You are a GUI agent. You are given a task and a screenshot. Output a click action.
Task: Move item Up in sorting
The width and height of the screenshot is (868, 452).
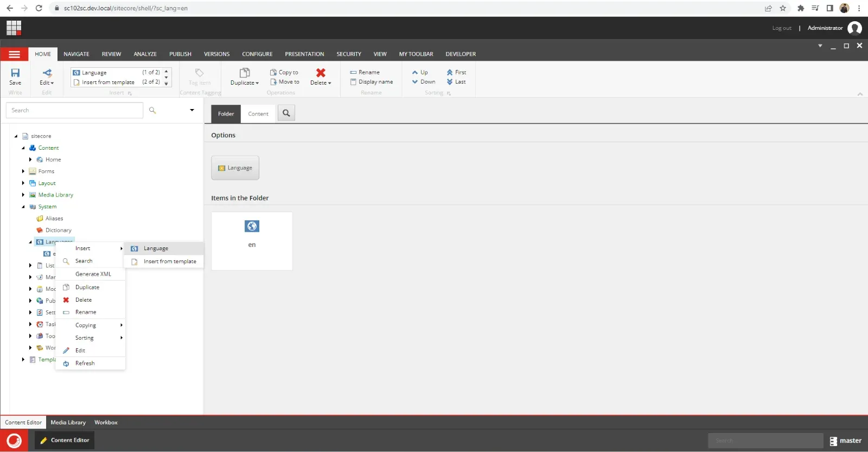tap(420, 72)
